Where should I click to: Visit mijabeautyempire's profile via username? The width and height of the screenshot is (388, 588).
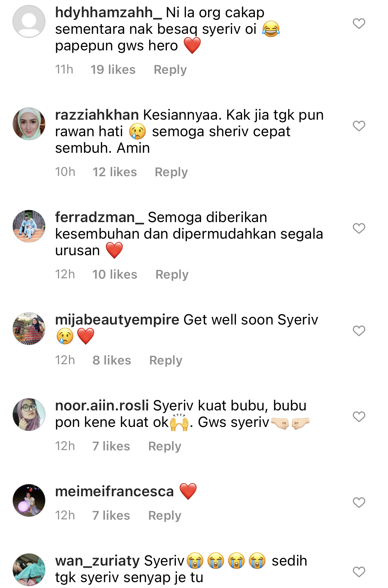[x=117, y=320]
